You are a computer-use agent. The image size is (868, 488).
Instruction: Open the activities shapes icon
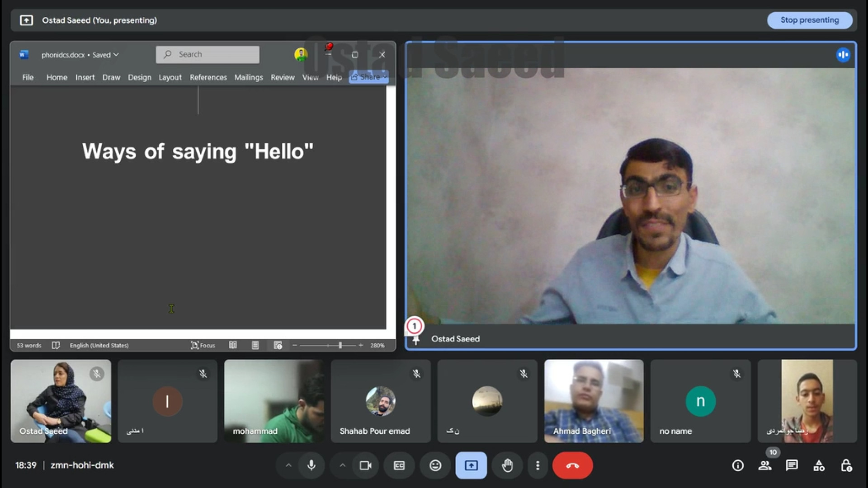click(819, 465)
